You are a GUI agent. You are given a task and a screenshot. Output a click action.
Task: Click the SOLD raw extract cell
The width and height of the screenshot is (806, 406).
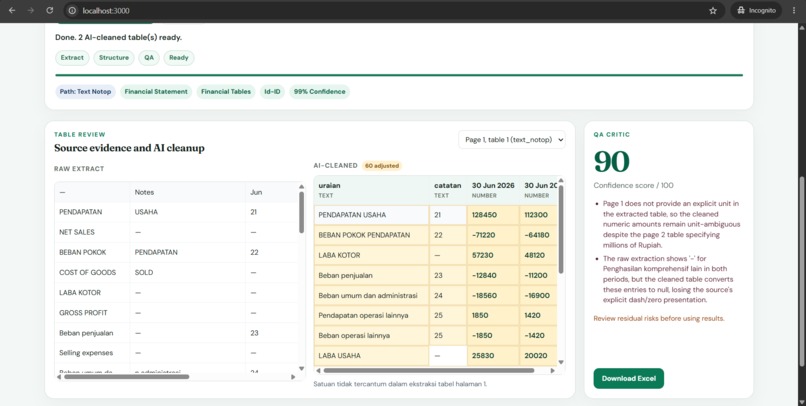(188, 272)
